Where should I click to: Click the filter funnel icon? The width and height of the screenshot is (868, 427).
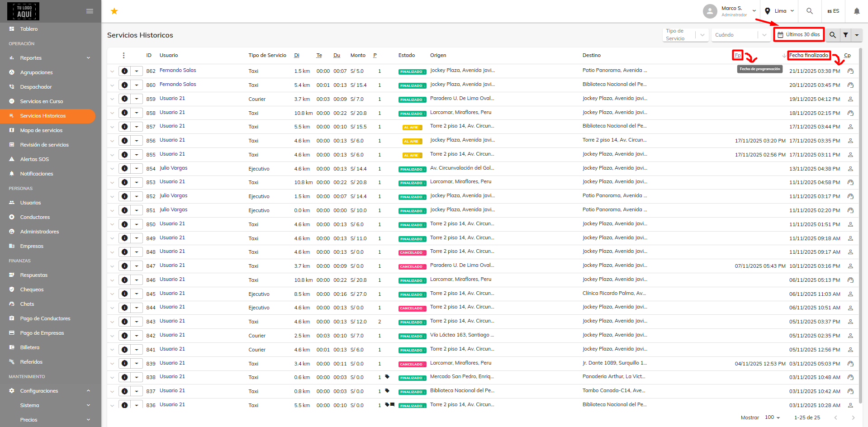(x=845, y=35)
